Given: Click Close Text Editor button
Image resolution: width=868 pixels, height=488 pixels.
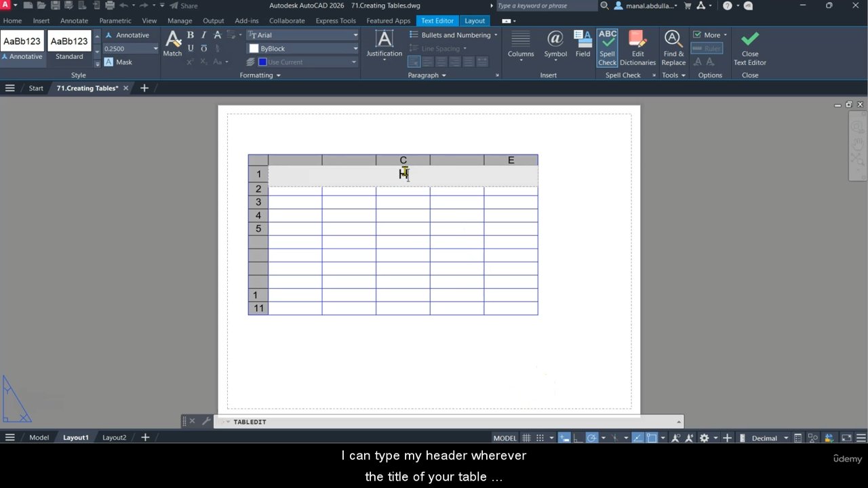Looking at the screenshot, I should click(749, 47).
